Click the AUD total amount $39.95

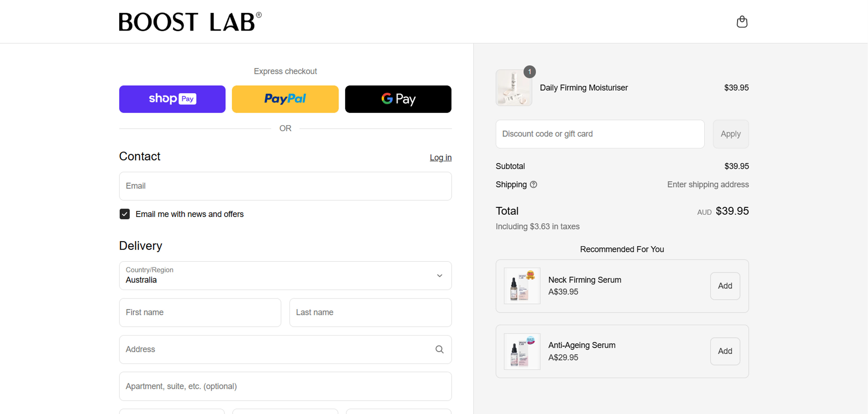click(x=732, y=211)
